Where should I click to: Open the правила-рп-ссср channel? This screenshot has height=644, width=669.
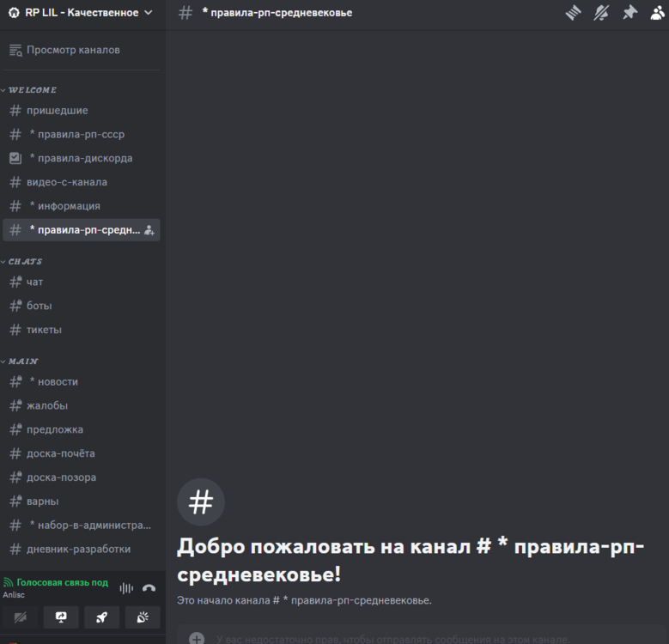click(82, 134)
